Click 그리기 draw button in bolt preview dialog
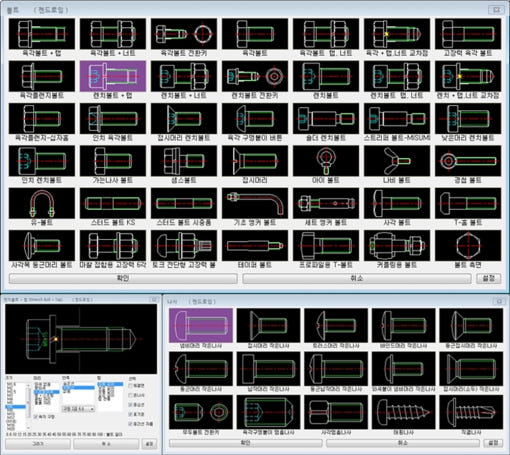 [38, 444]
